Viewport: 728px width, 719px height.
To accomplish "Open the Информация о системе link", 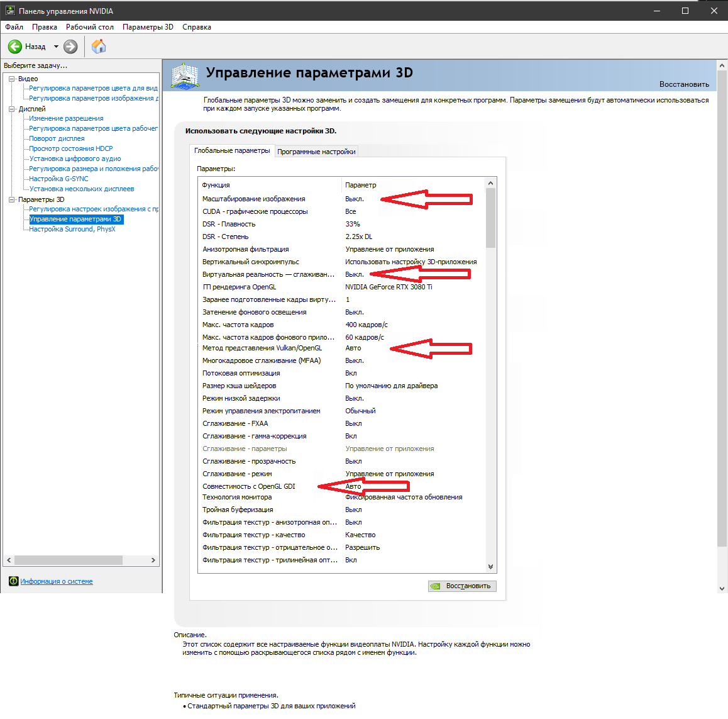I will click(57, 581).
